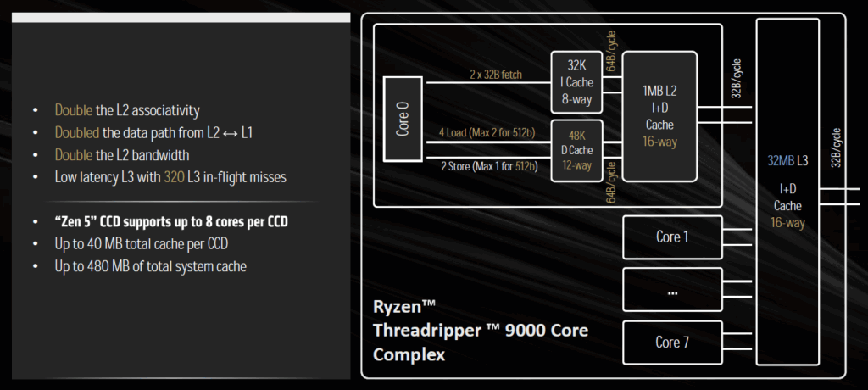Click the '32B/cycle' label between L2 and L3
This screenshot has height=390, width=868.
737,79
